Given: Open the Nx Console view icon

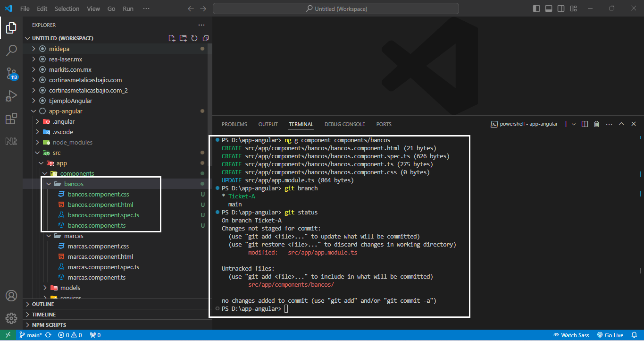Looking at the screenshot, I should point(11,141).
